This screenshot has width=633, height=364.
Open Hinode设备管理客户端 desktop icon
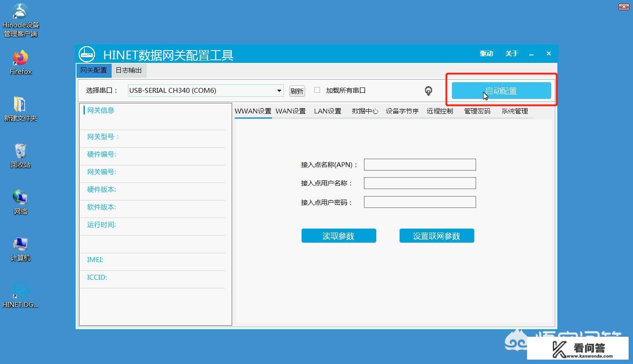[x=21, y=12]
